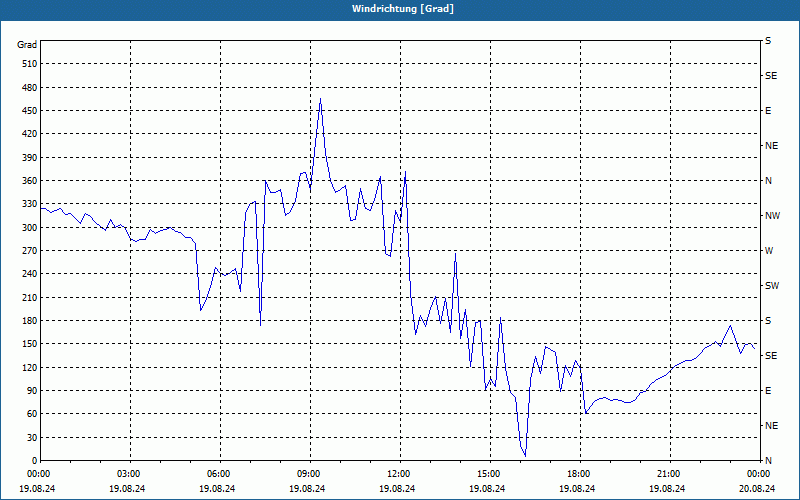
Task: Click the lowest dip of the blue line
Action: tap(525, 456)
